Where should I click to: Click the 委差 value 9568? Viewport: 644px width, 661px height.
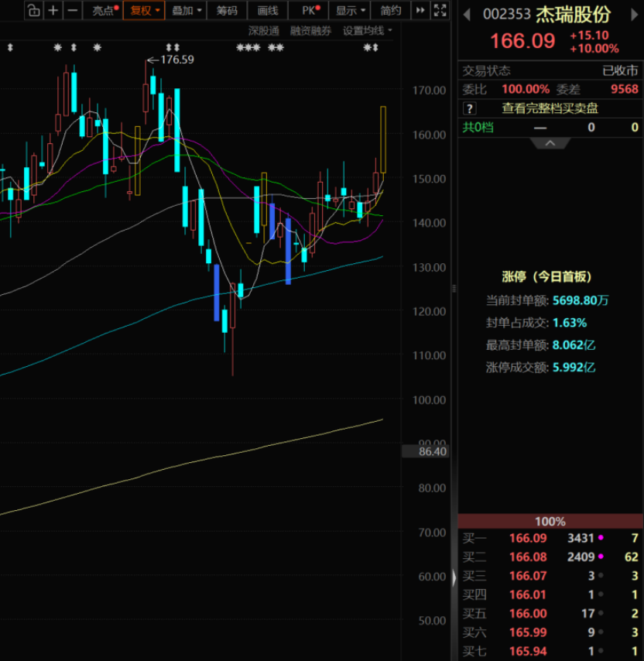coord(625,89)
